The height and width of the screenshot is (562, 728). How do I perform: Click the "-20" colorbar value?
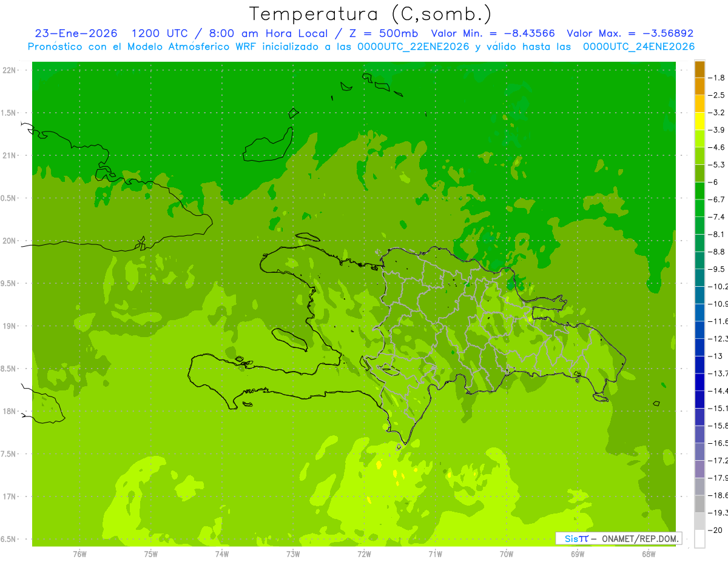click(715, 530)
